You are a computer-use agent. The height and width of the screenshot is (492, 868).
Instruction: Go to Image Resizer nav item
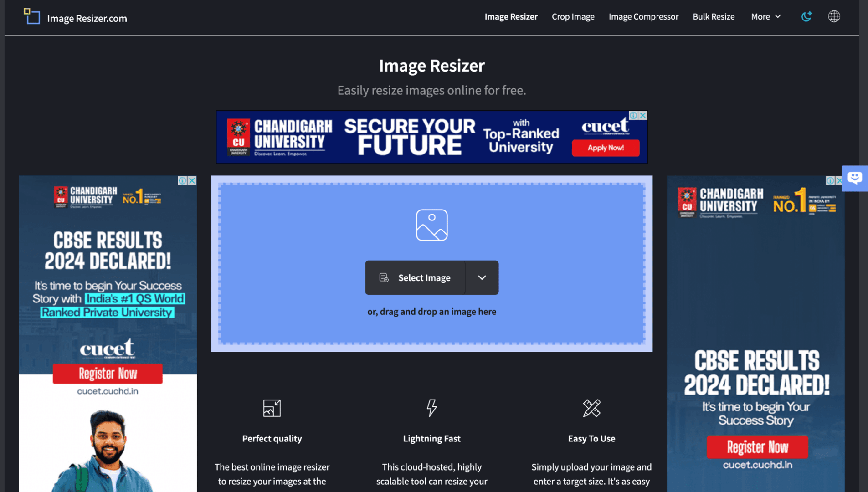511,16
